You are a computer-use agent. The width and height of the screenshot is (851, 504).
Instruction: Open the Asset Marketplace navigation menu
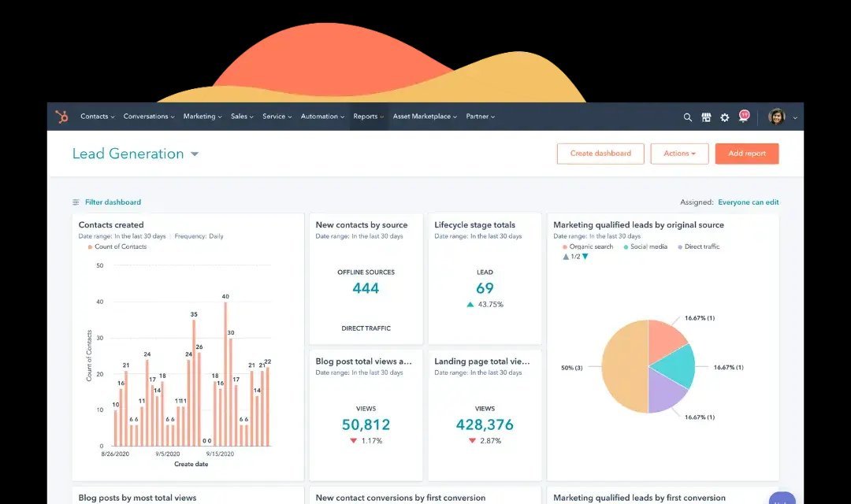425,117
